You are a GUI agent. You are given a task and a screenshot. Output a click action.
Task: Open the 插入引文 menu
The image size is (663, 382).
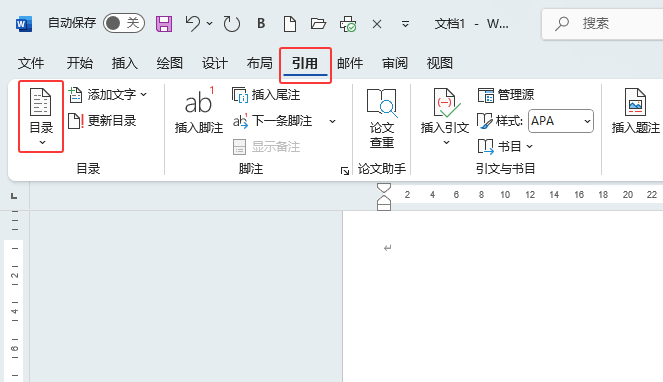pos(445,117)
